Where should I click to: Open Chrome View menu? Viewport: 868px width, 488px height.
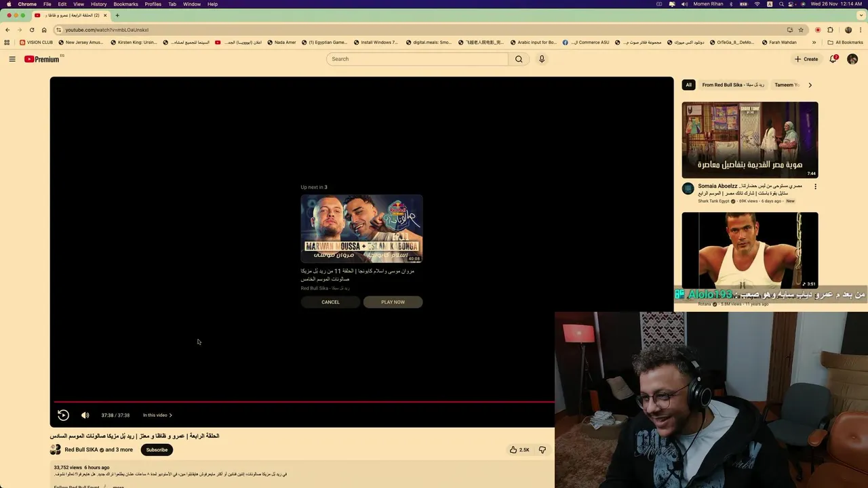79,4
